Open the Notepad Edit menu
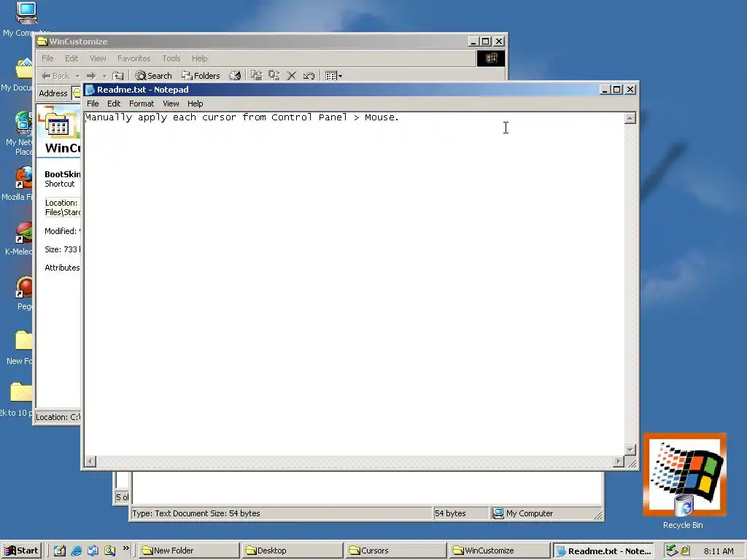Viewport: 747px width, 560px height. coord(113,104)
